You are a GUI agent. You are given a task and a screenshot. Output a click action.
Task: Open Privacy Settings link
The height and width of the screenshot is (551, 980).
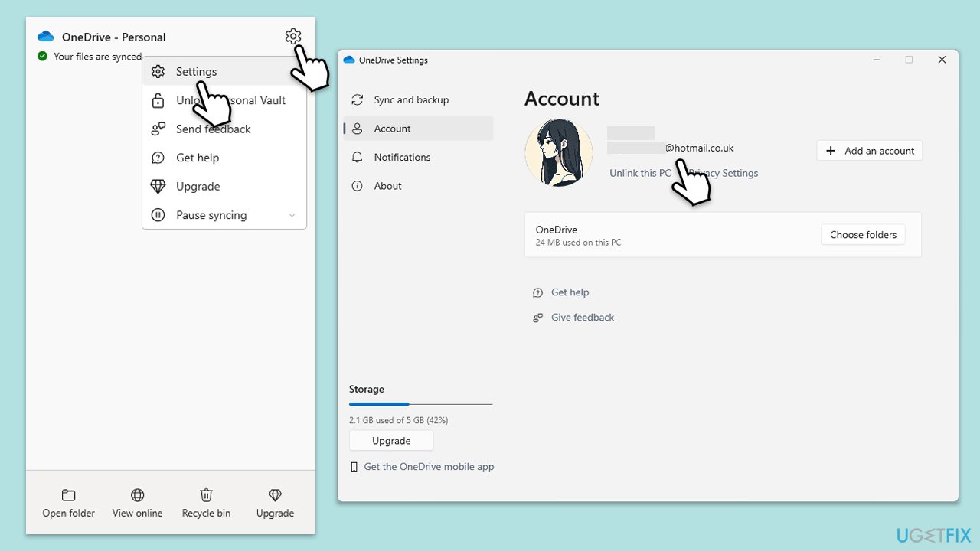point(723,173)
